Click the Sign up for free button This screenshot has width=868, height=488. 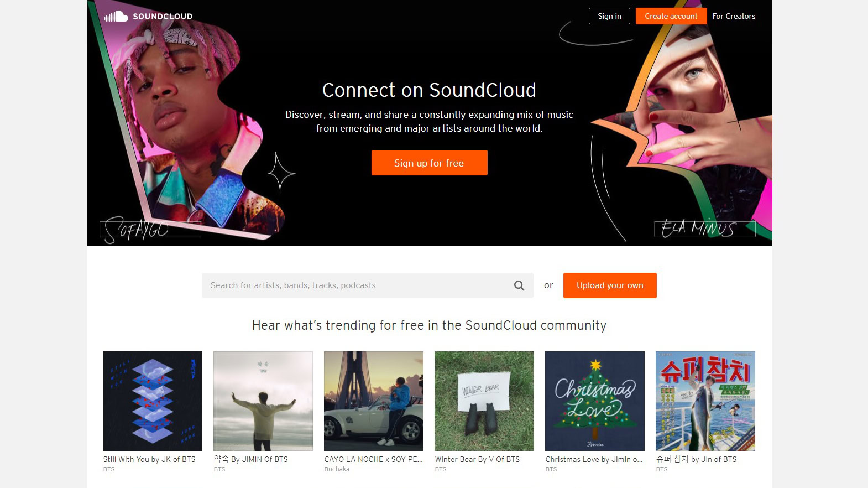[429, 163]
